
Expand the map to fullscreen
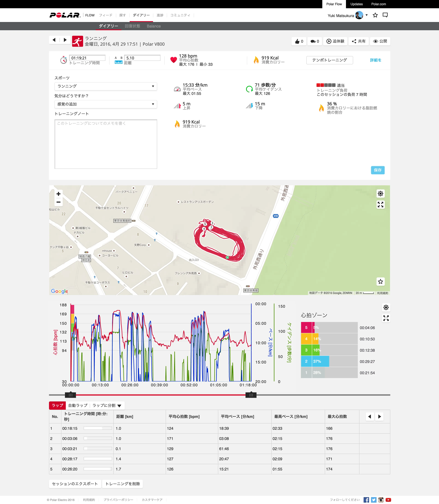point(380,204)
